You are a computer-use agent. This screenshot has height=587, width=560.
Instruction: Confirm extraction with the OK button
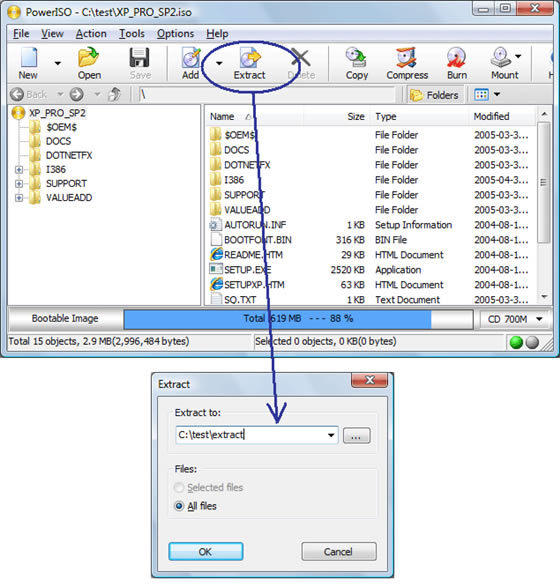click(x=206, y=552)
